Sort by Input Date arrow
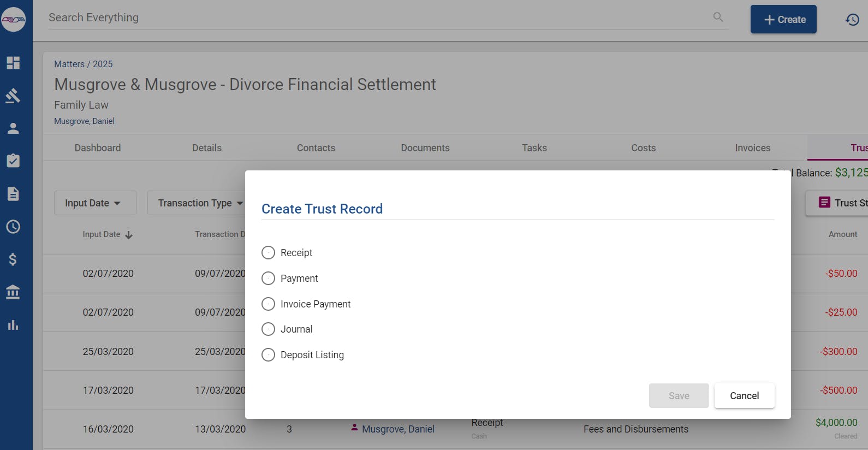 (x=129, y=235)
